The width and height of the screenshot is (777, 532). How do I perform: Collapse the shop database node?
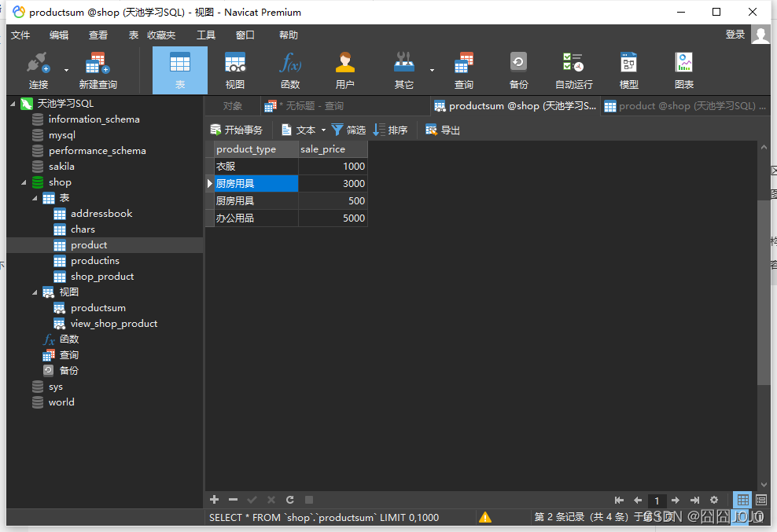coord(24,182)
